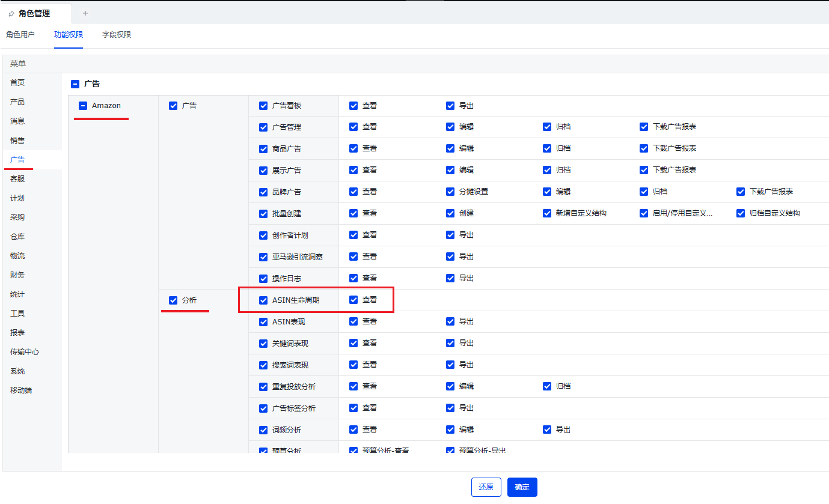Toggle 归档自定义结构 permission checkbox

pyautogui.click(x=741, y=213)
